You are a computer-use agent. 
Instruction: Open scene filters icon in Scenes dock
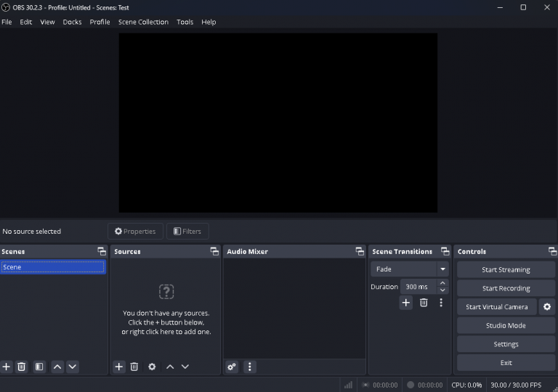(39, 367)
